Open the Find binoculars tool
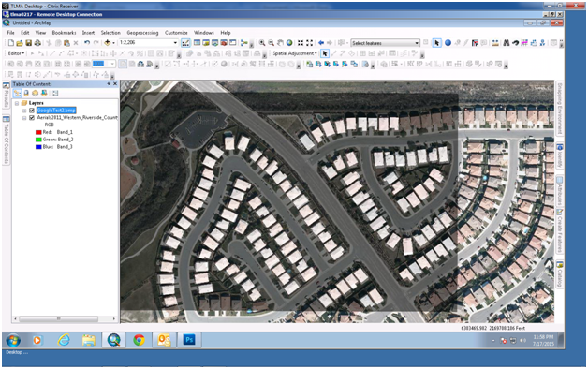588x369 pixels. (507, 43)
